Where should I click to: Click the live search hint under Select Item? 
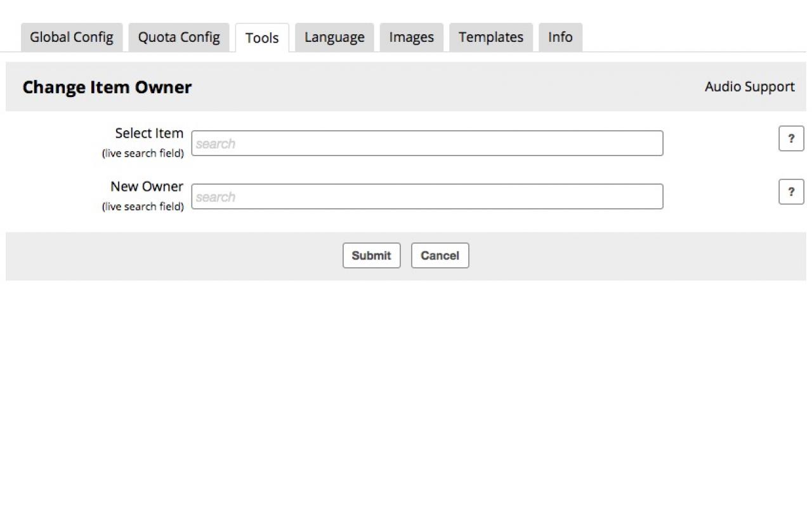pos(143,154)
